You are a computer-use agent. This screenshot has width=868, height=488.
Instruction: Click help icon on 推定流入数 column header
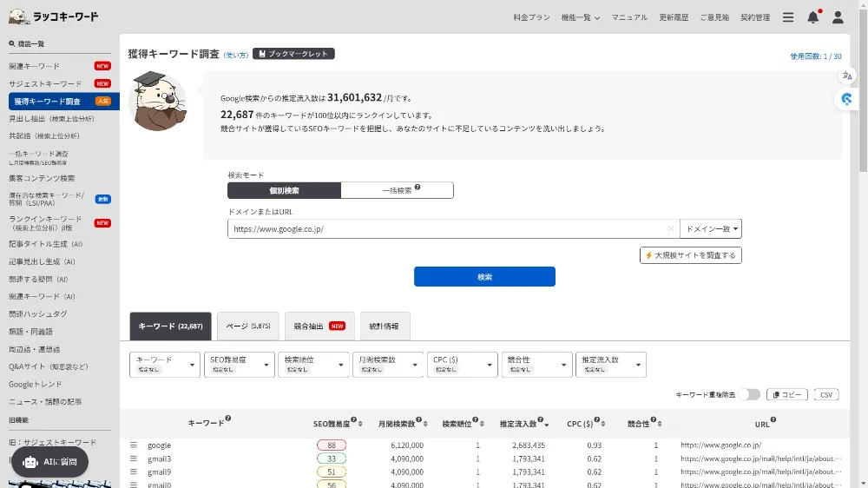tap(540, 420)
